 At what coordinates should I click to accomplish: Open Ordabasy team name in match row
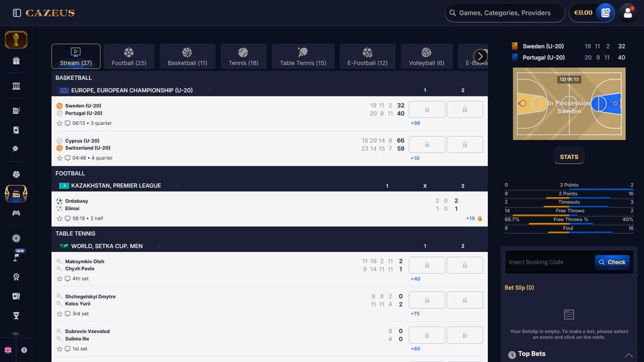(x=77, y=201)
